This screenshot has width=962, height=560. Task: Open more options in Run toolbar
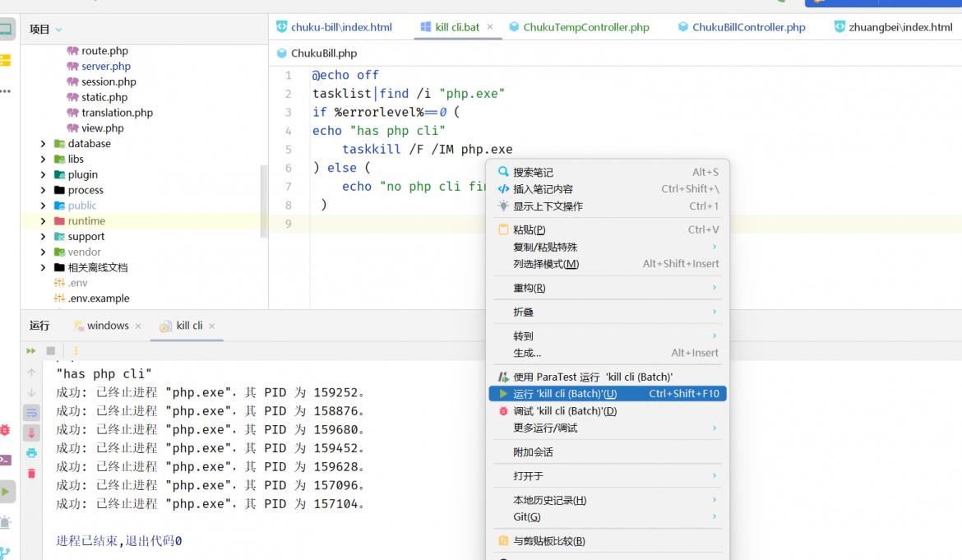point(76,351)
